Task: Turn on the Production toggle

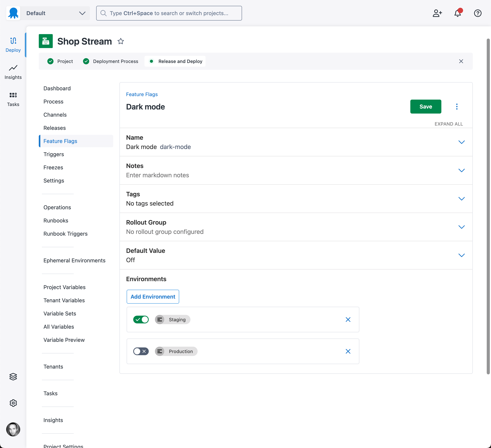Action: coord(141,351)
